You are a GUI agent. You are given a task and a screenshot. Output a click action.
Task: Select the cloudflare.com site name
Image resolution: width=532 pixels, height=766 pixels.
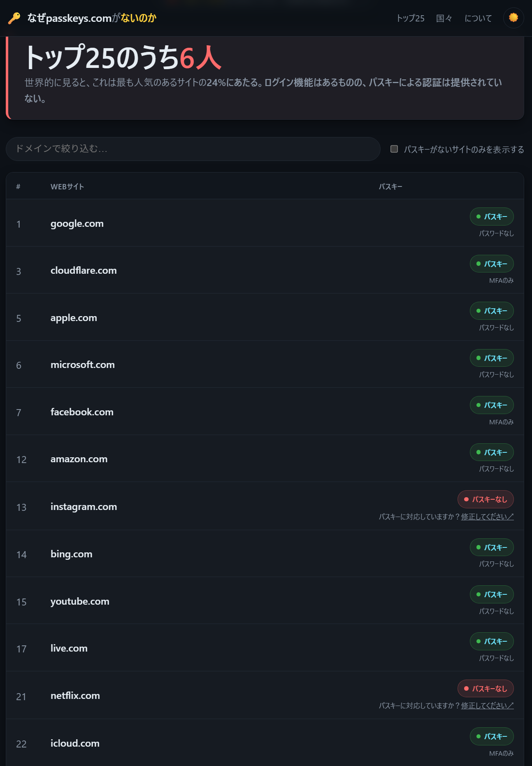point(84,270)
